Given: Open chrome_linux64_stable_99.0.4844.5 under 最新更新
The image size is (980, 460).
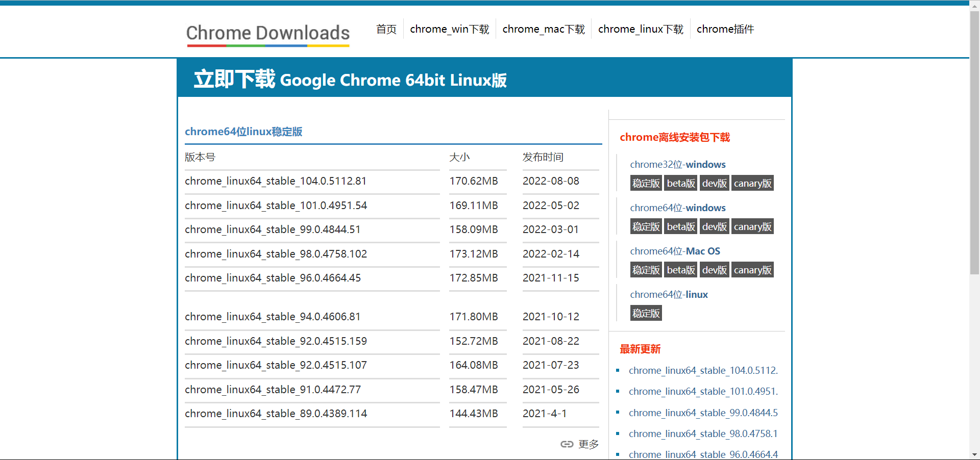Looking at the screenshot, I should pos(703,413).
